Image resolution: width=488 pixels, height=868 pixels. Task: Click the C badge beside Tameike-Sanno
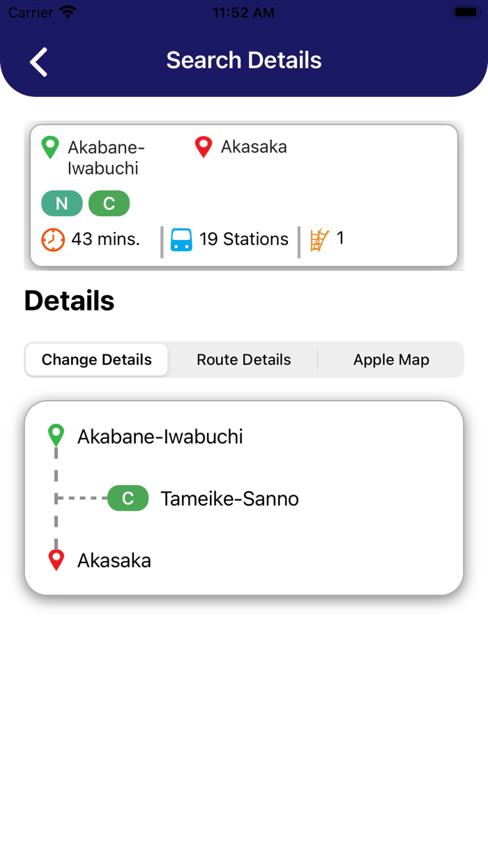pos(128,498)
